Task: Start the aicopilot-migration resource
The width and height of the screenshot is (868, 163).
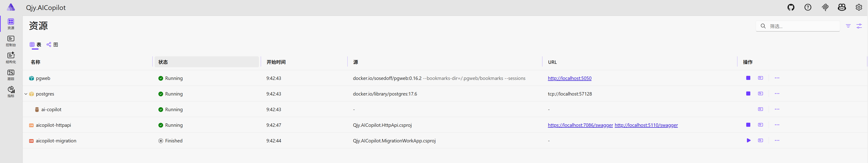Action: (x=748, y=141)
